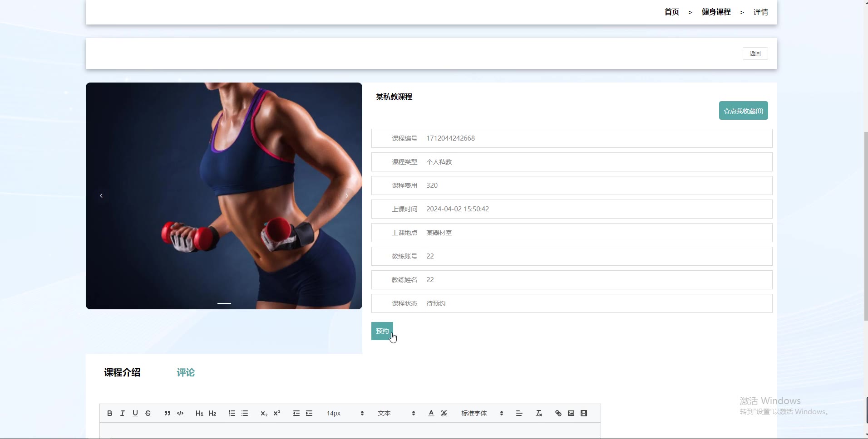The width and height of the screenshot is (868, 439).
Task: Toggle italic formatting in the comment editor
Action: pos(122,413)
